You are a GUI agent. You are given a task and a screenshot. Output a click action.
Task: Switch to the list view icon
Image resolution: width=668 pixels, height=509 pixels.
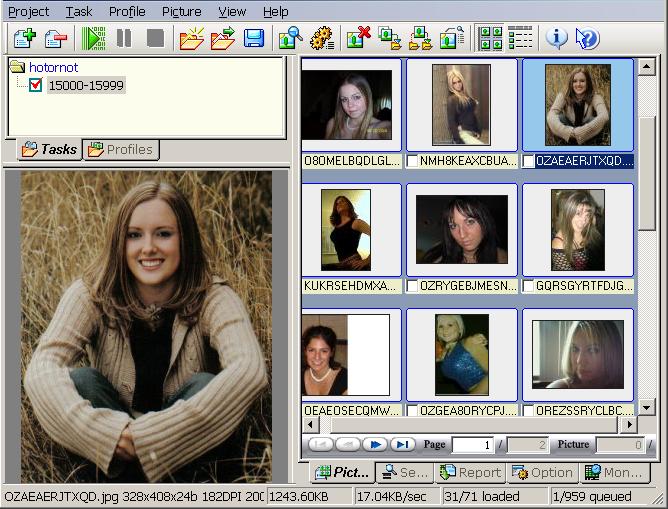coord(521,39)
